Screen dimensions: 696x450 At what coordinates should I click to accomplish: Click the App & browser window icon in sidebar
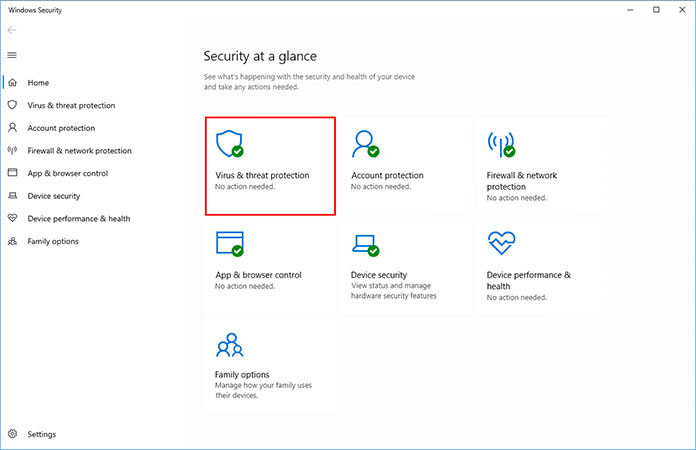point(12,173)
